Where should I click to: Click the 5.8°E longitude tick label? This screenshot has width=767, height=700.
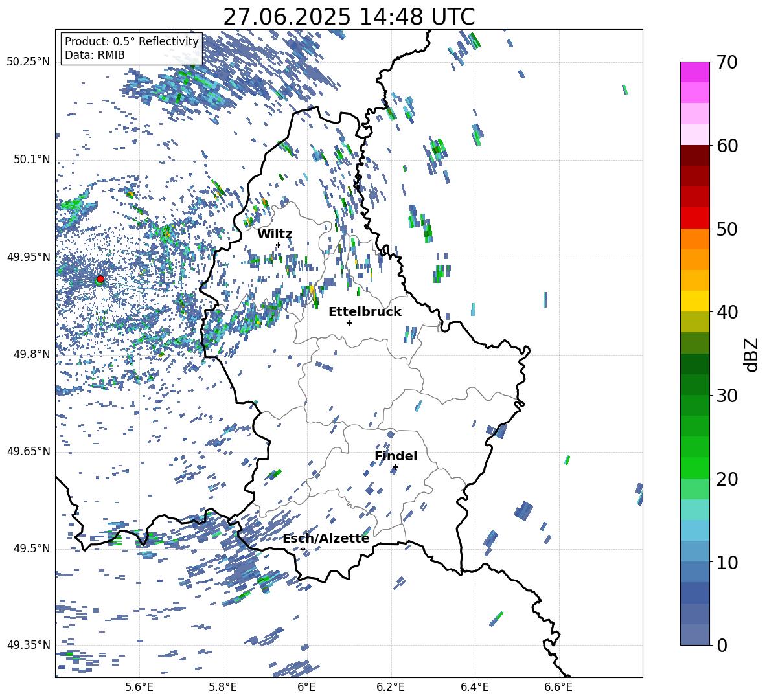pyautogui.click(x=223, y=688)
